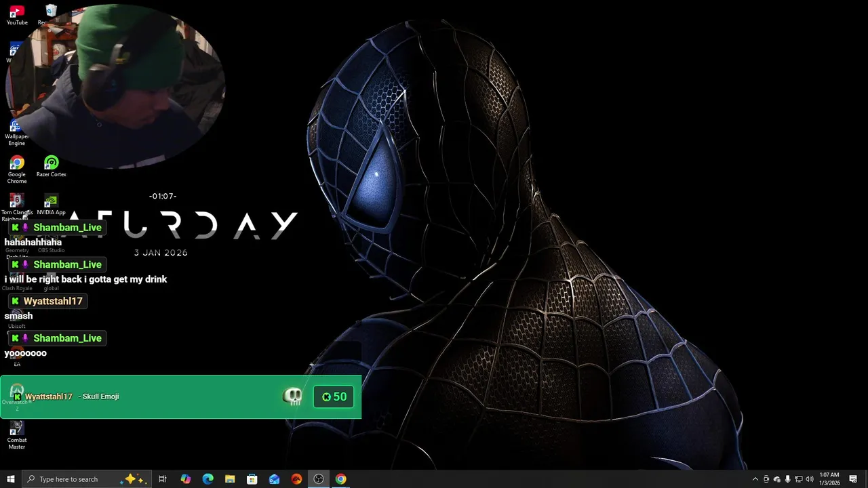Open the YouTube desktop shortcut
Viewport: 868px width, 488px height.
(x=17, y=15)
